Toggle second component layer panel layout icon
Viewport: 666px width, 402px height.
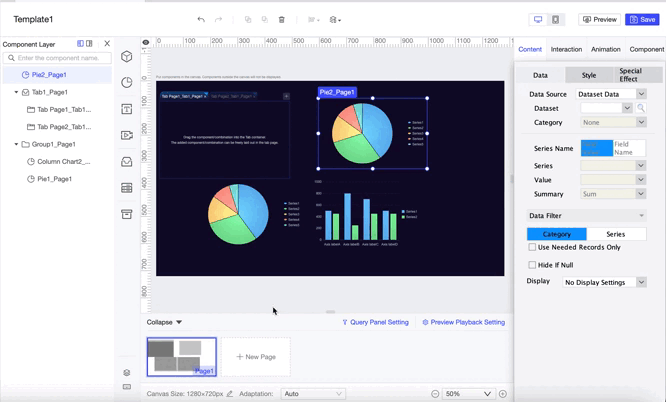point(89,43)
